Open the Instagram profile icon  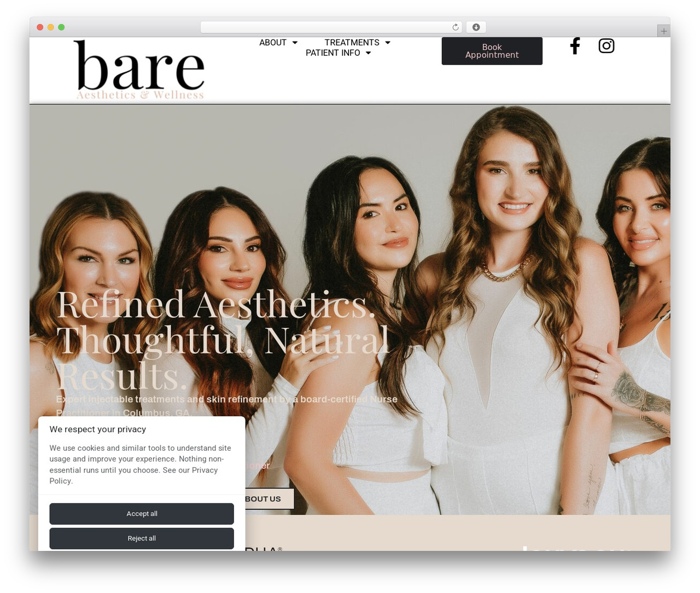pyautogui.click(x=606, y=45)
